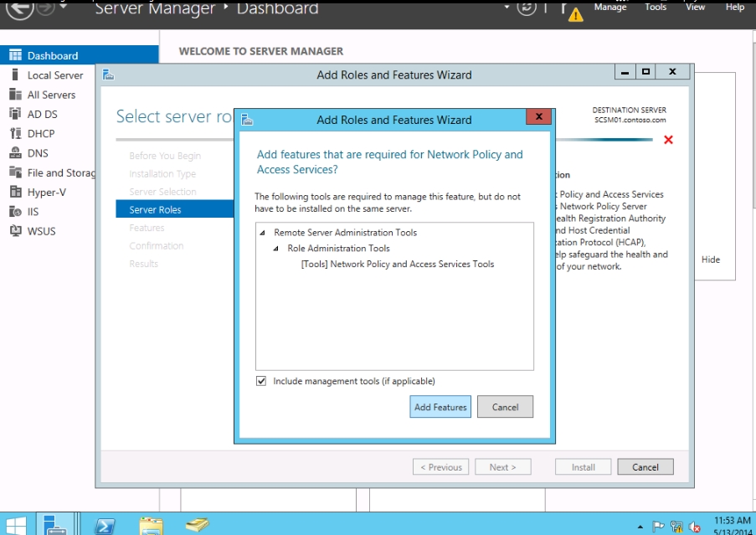Click Hide link in welcome tile

pos(710,260)
